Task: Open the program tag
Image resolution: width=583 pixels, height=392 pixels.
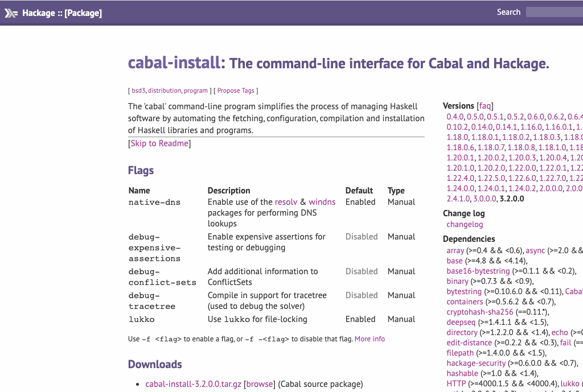Action: tap(196, 90)
